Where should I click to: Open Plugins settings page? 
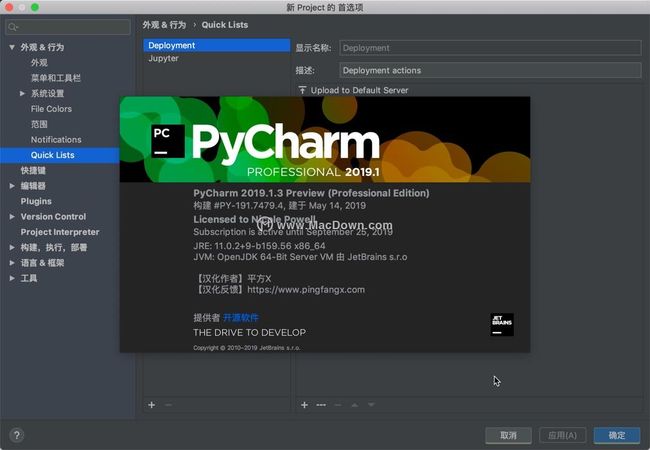(36, 201)
